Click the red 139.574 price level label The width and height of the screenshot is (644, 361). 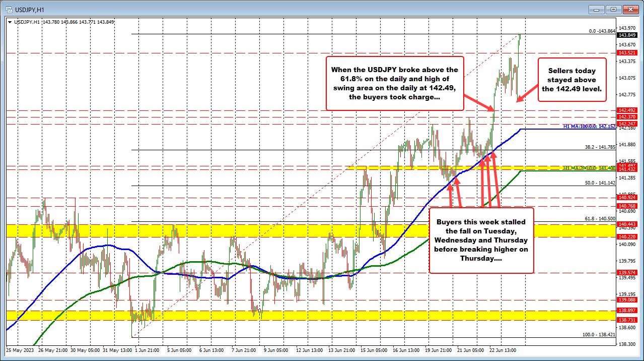coord(626,273)
